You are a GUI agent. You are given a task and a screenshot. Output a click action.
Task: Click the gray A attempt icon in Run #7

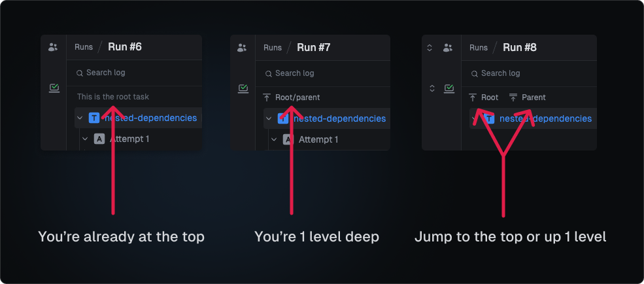tap(288, 139)
